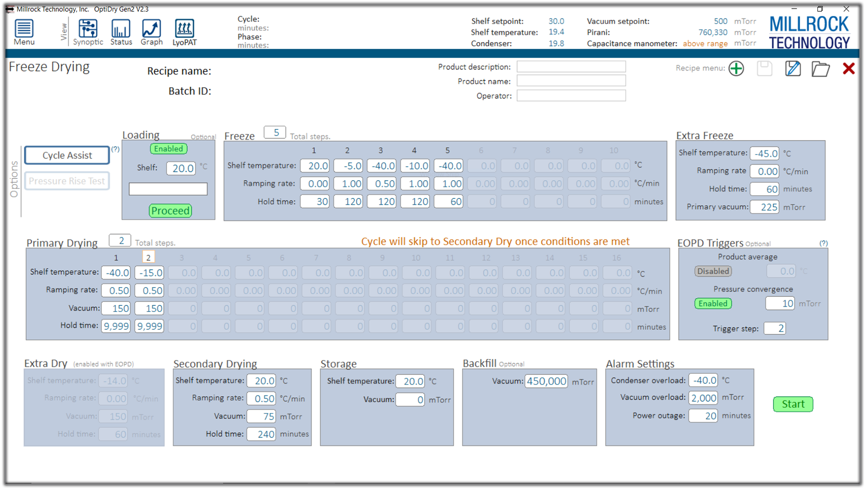The image size is (868, 488).
Task: Switch to the Synoptic view
Action: tap(88, 33)
